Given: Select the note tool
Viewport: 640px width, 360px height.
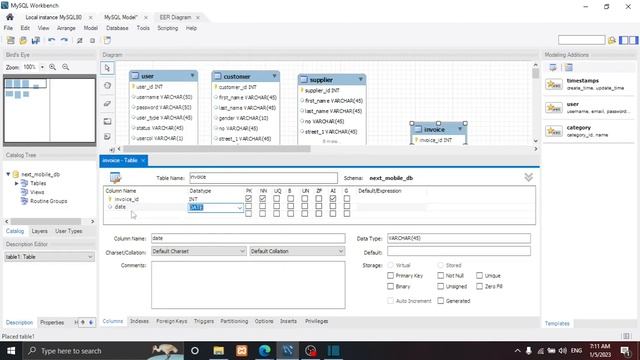Looking at the screenshot, I should point(107,136).
